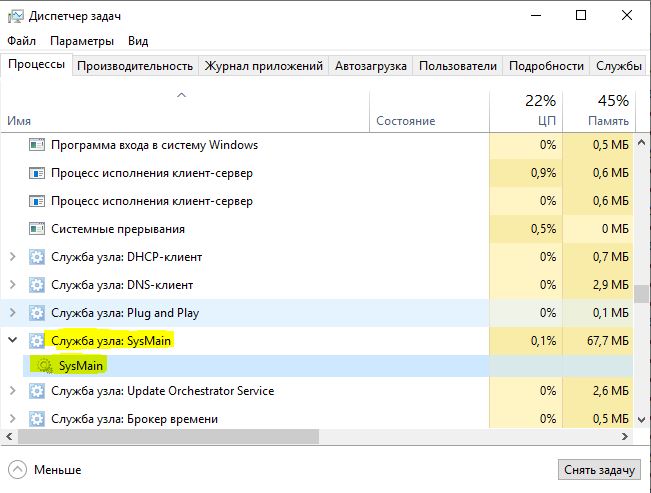Click the Task Manager title bar icon
Viewport: 651px width, 493px height.
tap(16, 16)
